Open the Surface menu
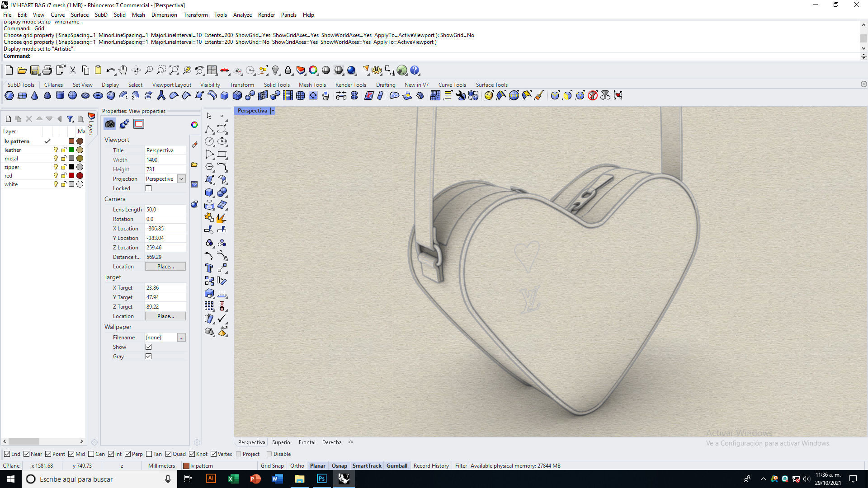 [80, 15]
